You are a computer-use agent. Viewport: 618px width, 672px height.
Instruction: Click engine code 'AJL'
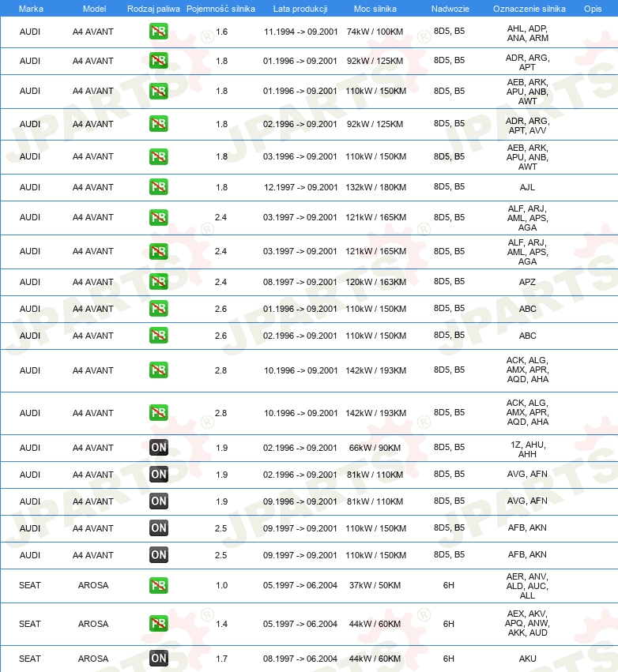527,187
